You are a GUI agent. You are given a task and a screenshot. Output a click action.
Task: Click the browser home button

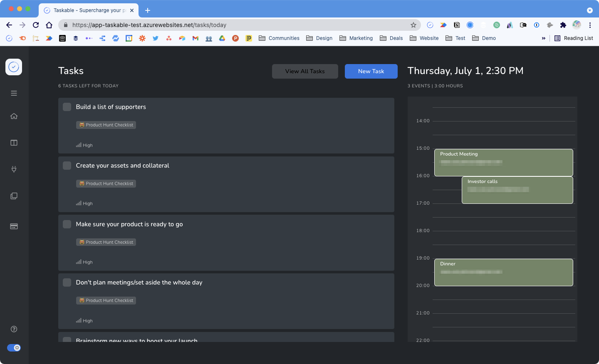[49, 25]
